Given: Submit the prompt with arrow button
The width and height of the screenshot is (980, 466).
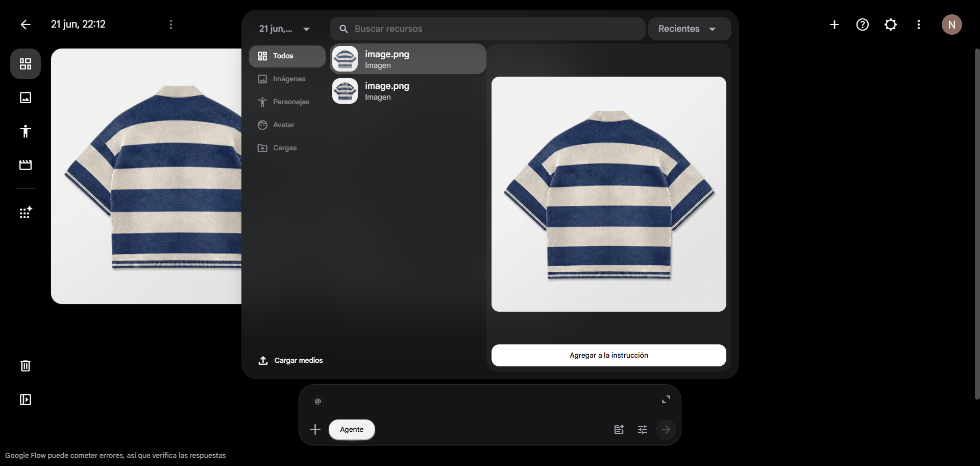Looking at the screenshot, I should point(666,430).
